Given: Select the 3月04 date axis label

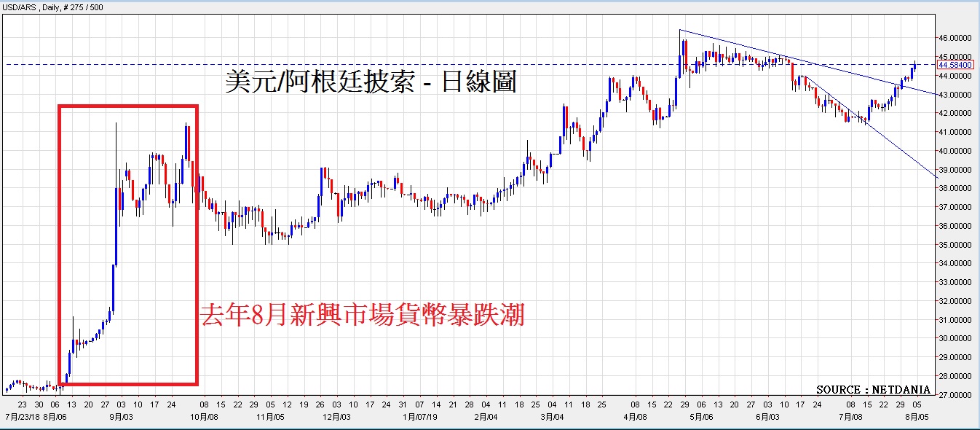Looking at the screenshot, I should point(553,418).
